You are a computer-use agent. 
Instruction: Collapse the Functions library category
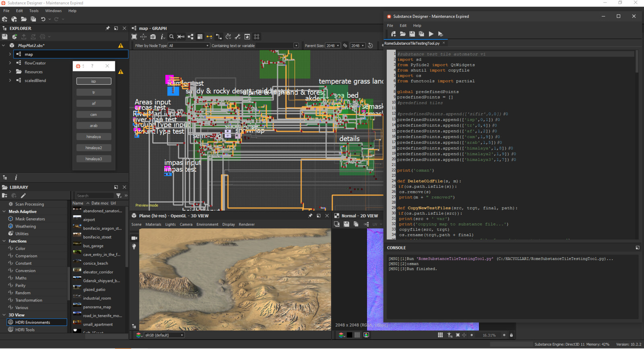point(4,241)
